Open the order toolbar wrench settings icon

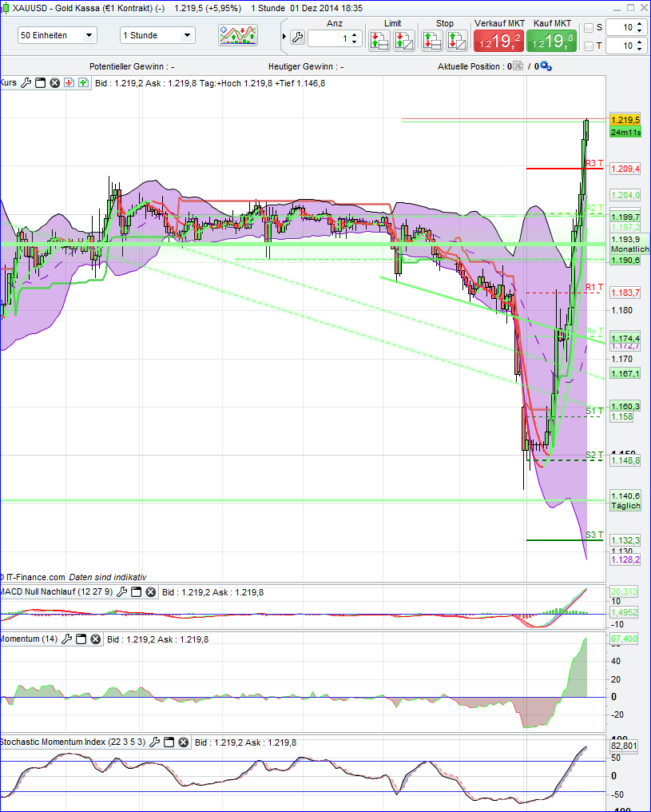[298, 38]
